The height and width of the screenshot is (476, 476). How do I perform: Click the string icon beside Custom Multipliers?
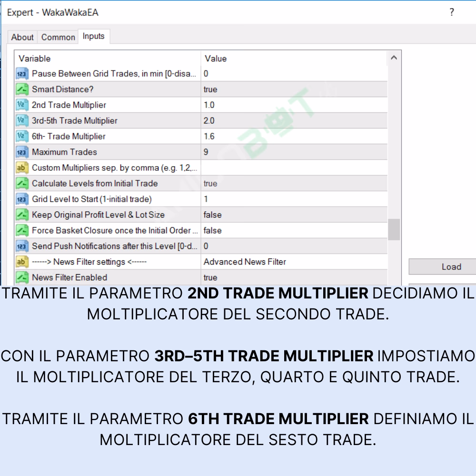pyautogui.click(x=22, y=168)
